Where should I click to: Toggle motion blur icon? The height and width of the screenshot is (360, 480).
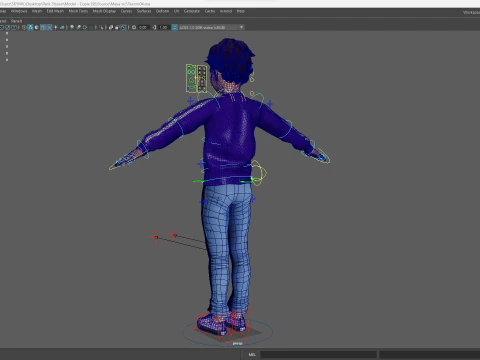tap(78, 27)
